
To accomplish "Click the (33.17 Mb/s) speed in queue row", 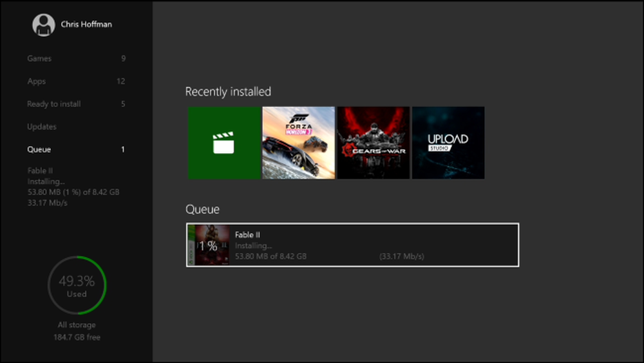I will (x=402, y=256).
